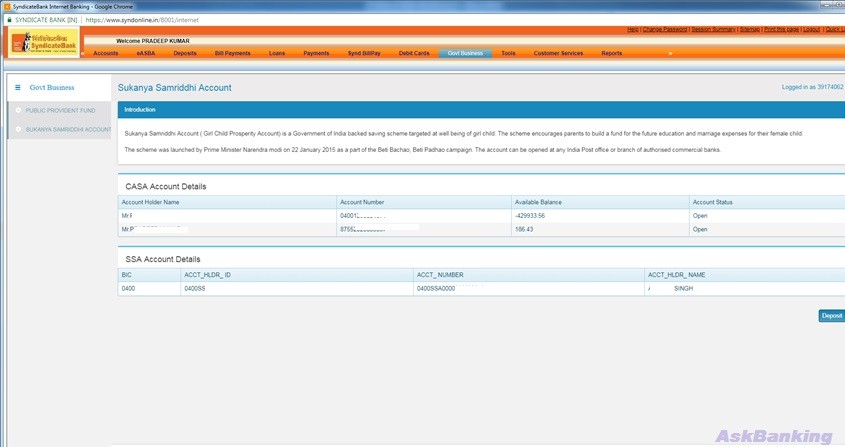Screen dimensions: 845x447
Task: Toggle the Govt Business hamburger menu icon
Action: tap(18, 87)
